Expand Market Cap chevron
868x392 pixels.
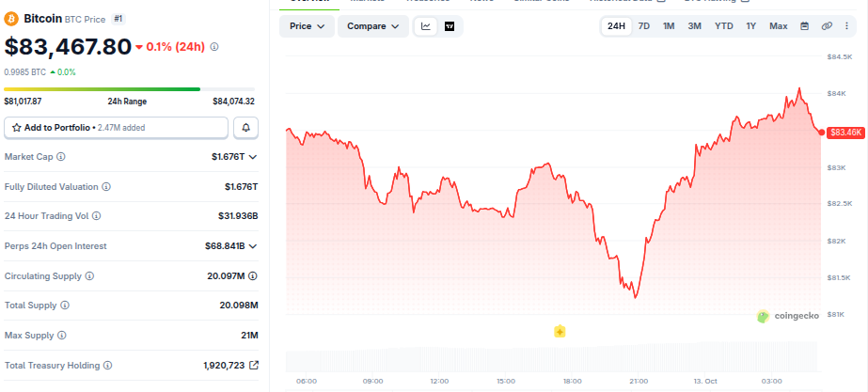[253, 157]
